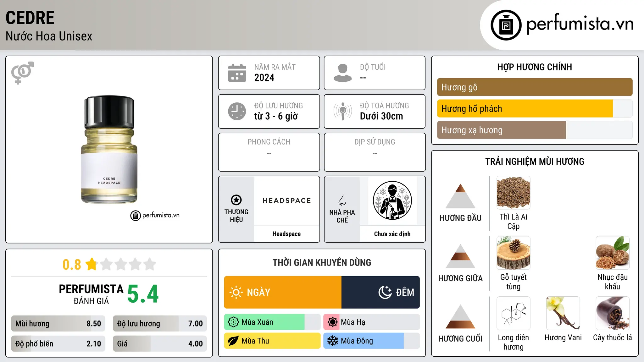Click the Mùi hương score bar
The width and height of the screenshot is (644, 362).
(58, 323)
